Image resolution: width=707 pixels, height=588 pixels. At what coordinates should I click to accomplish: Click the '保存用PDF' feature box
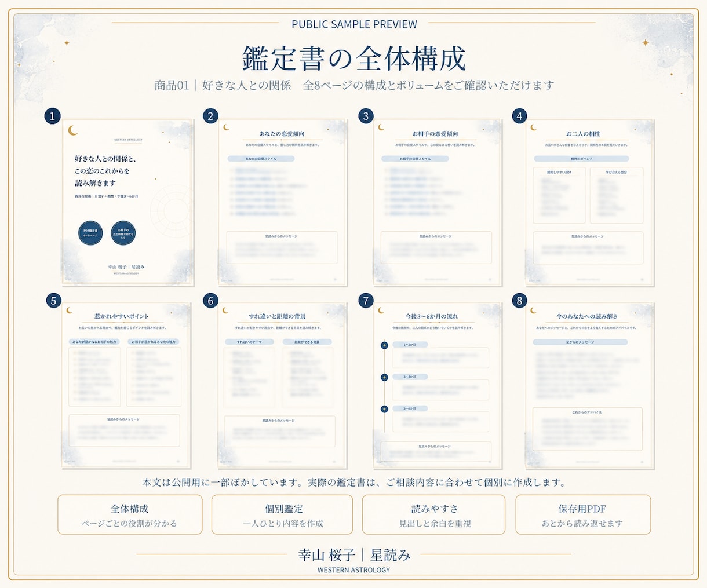click(582, 514)
